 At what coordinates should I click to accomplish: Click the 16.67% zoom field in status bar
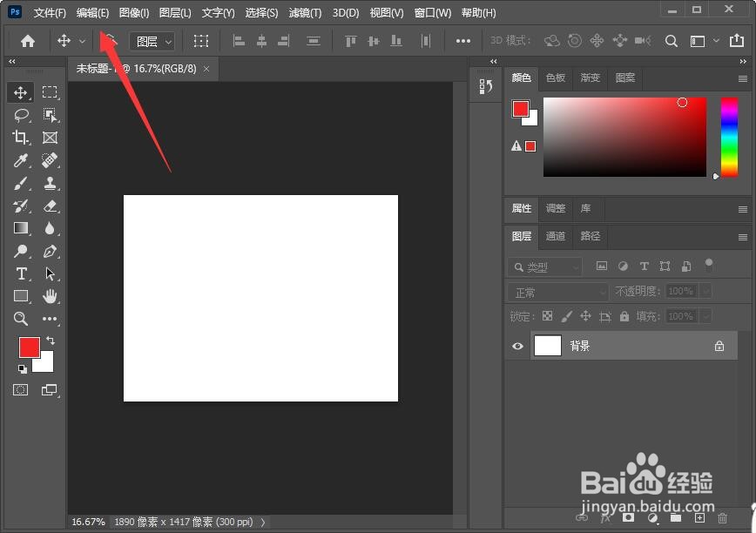point(88,522)
